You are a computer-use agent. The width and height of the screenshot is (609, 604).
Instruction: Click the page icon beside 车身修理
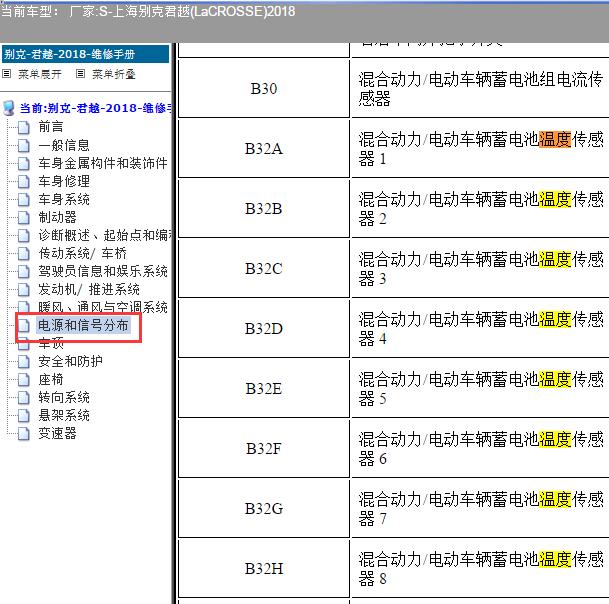(24, 181)
